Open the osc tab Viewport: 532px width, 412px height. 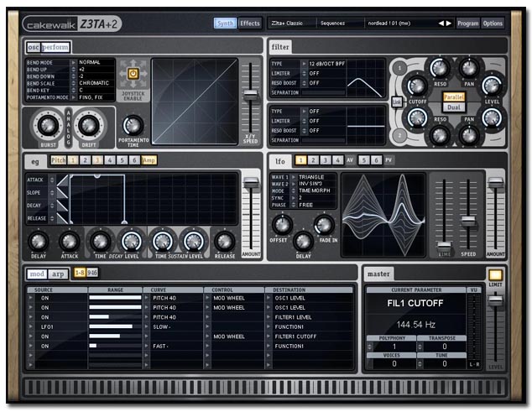pyautogui.click(x=34, y=47)
